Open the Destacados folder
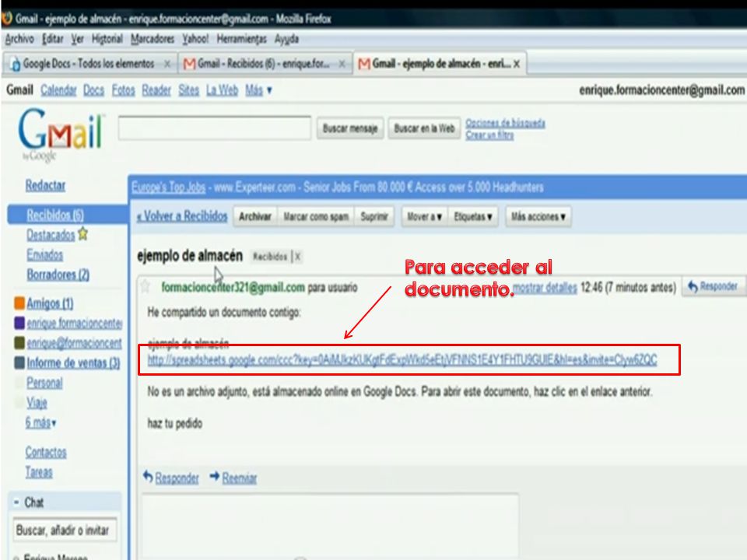Screen dimensions: 747x560 pyautogui.click(x=51, y=235)
